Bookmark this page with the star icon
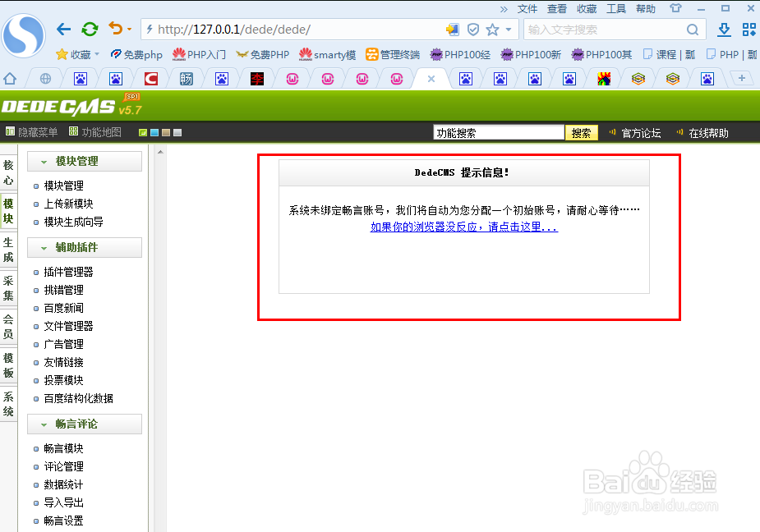 (x=492, y=30)
